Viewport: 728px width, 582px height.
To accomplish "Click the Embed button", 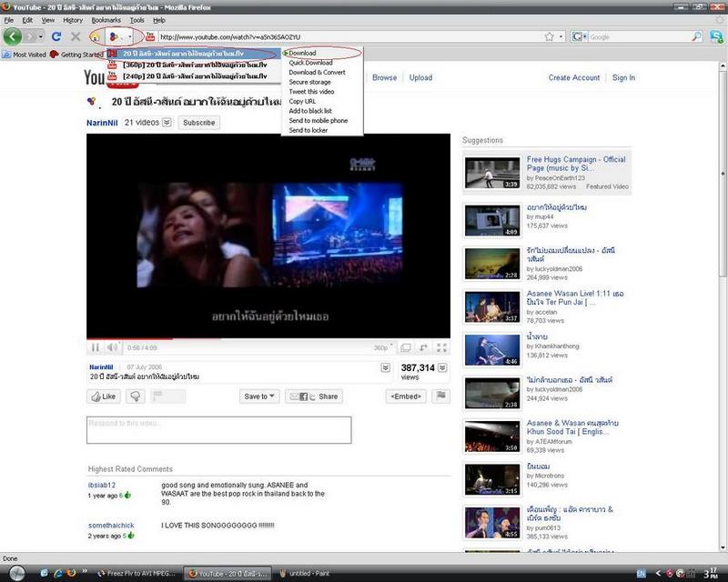I will [x=406, y=396].
